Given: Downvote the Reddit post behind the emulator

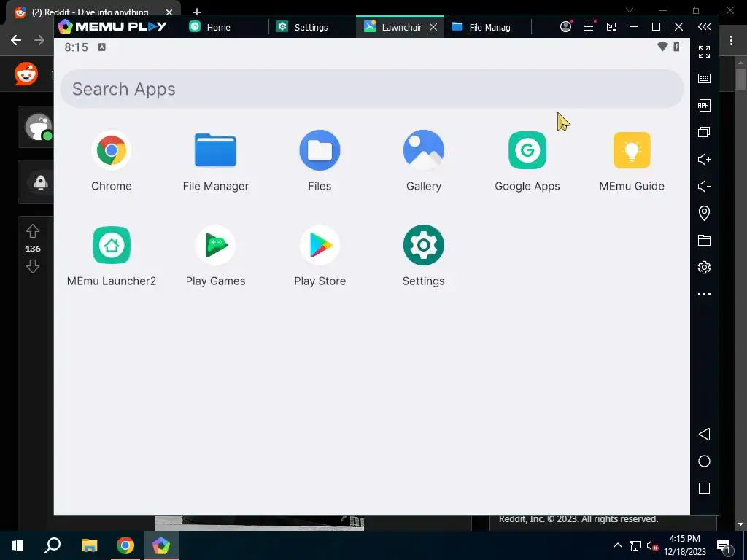Looking at the screenshot, I should point(32,266).
